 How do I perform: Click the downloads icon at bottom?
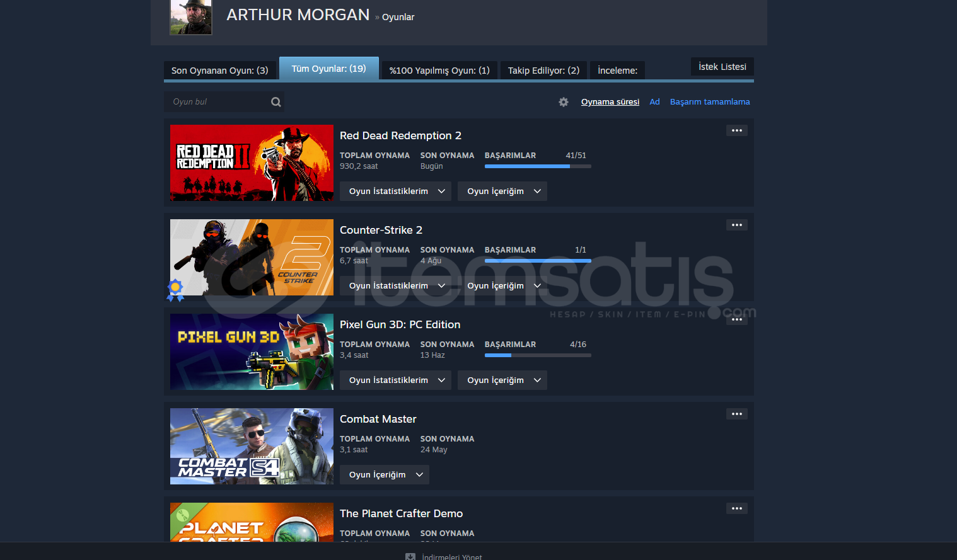410,557
